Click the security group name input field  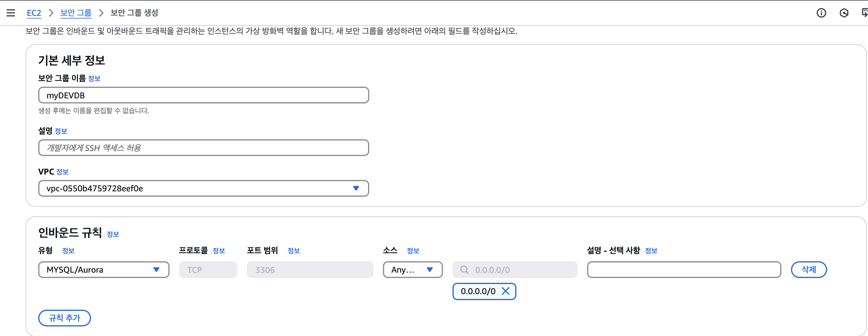pos(204,95)
